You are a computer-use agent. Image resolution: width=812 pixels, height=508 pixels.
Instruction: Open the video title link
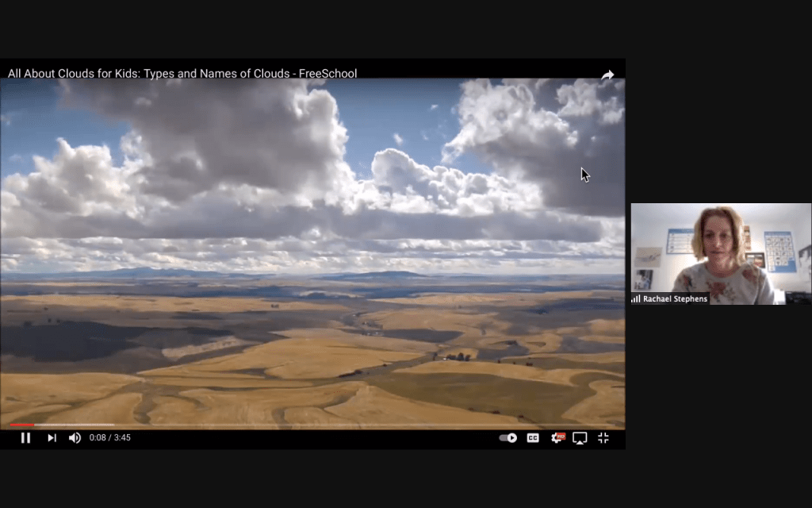pyautogui.click(x=182, y=73)
